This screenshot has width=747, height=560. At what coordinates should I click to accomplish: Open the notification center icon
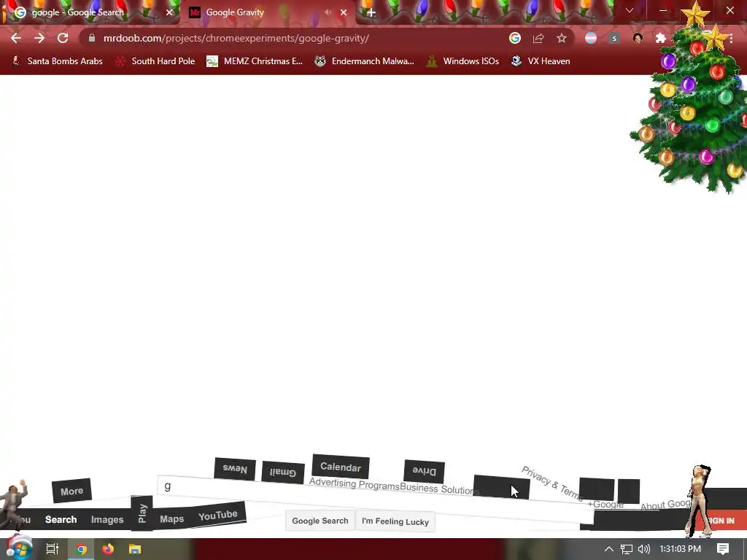click(723, 549)
